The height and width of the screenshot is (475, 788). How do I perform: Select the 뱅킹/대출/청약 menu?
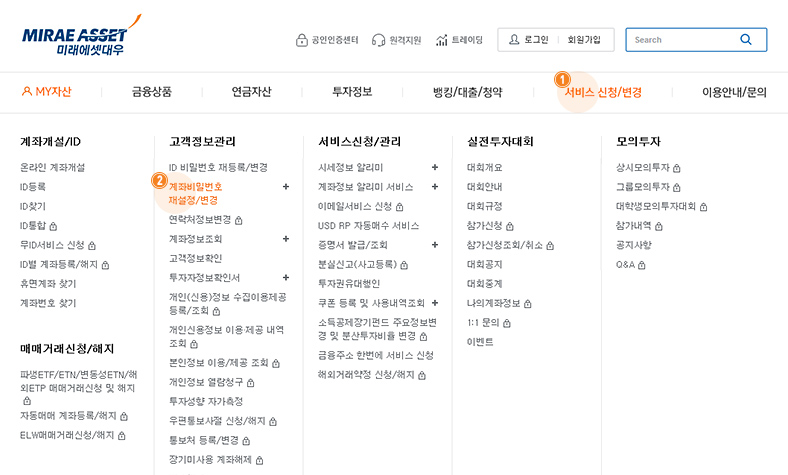click(467, 92)
